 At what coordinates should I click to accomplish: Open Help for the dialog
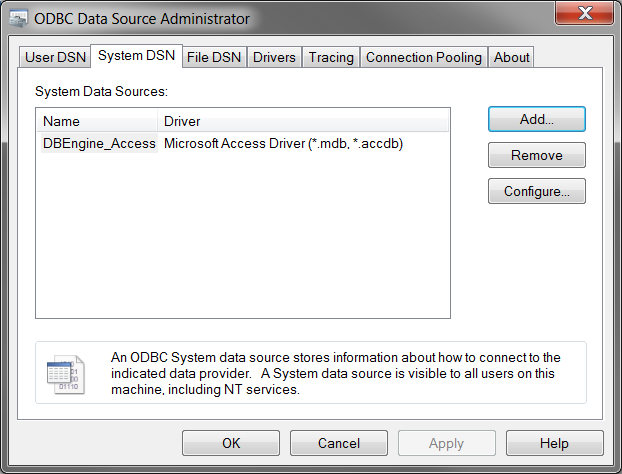click(x=554, y=443)
